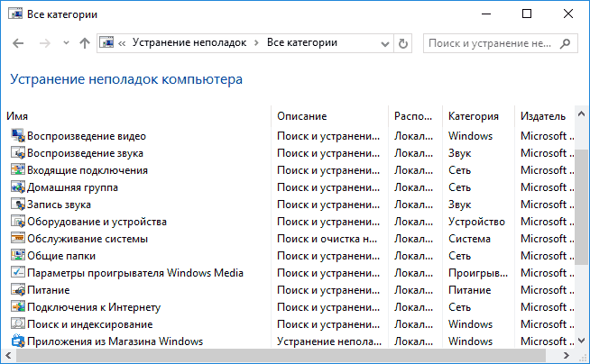Click the Запись звука microphone icon
Image resolution: width=590 pixels, height=364 pixels.
17,205
